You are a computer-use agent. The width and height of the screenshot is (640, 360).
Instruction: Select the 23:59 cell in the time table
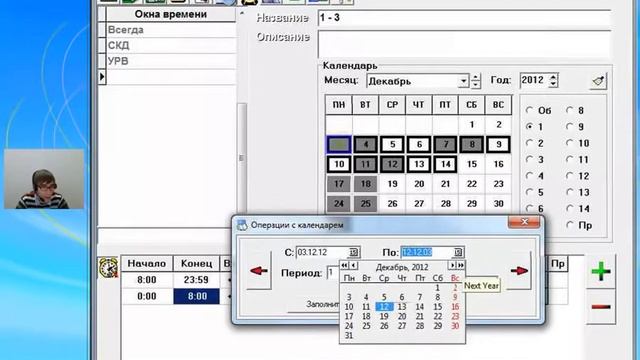(196, 280)
